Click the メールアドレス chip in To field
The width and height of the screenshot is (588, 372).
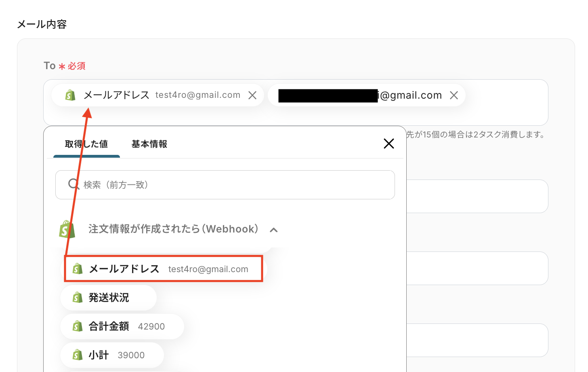click(x=157, y=95)
